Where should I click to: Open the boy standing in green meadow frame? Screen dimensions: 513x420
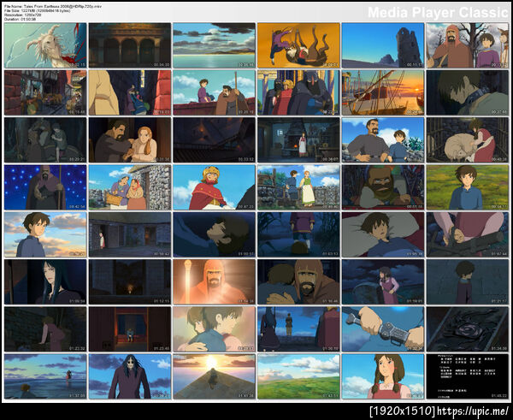(468, 187)
